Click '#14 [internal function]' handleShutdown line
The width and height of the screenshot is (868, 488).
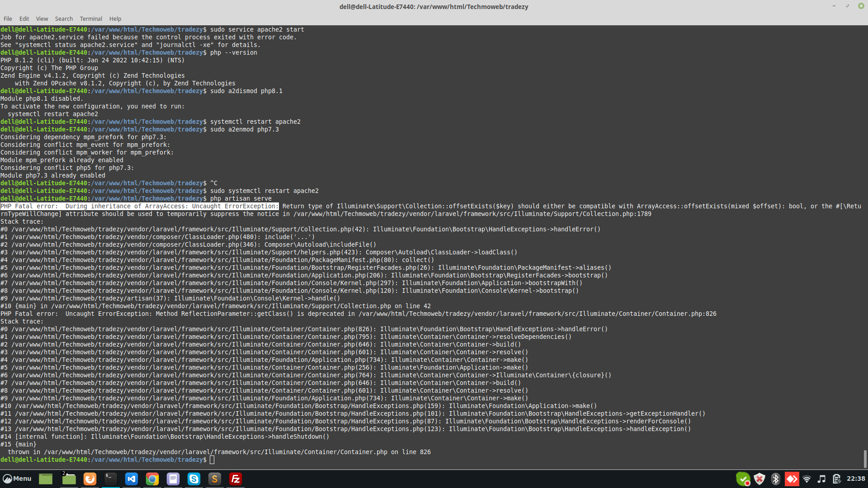[x=165, y=436]
